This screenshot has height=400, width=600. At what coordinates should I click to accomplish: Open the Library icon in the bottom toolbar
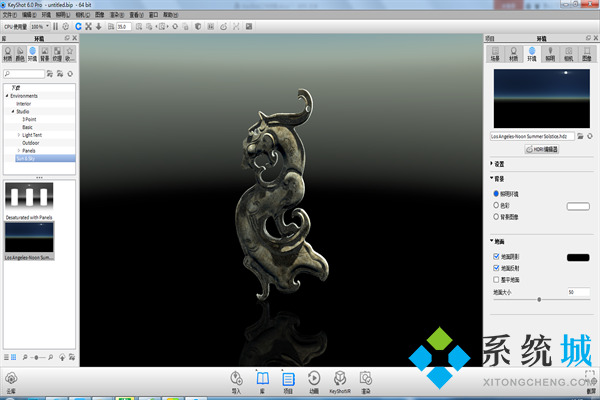(x=263, y=380)
